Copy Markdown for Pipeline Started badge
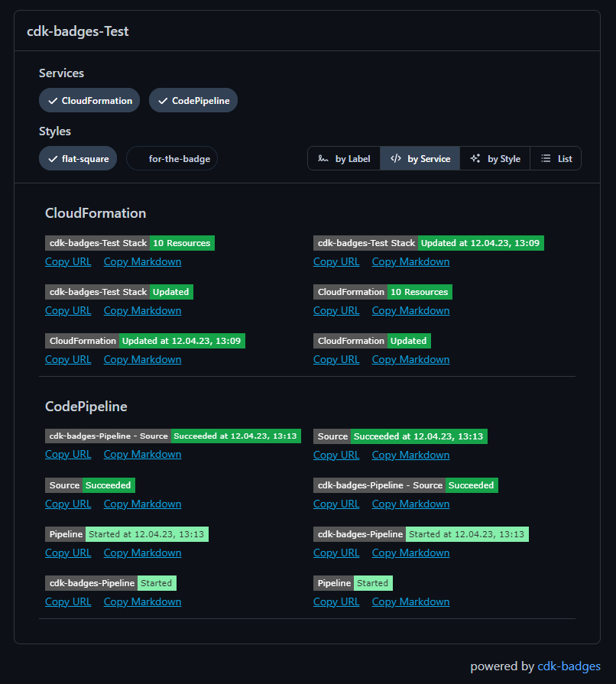 (x=410, y=601)
